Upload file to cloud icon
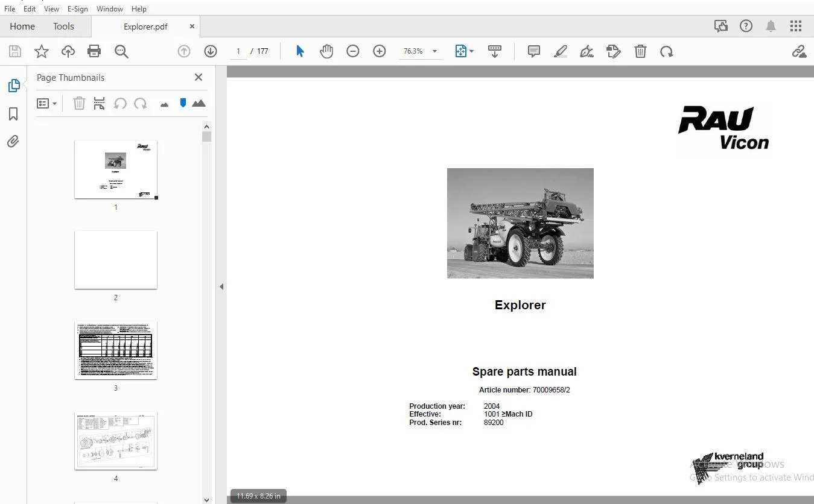Viewport: 814px width, 504px height. 68,51
